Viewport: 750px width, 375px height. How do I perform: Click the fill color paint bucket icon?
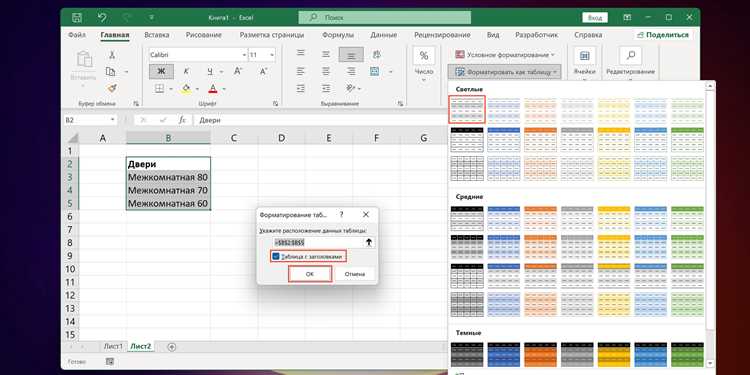point(186,88)
